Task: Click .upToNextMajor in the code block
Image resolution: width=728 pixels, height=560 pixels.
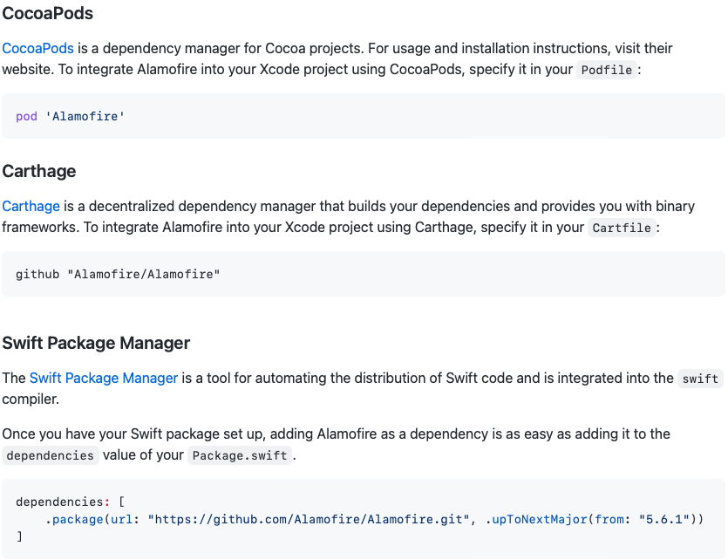Action: (536, 519)
